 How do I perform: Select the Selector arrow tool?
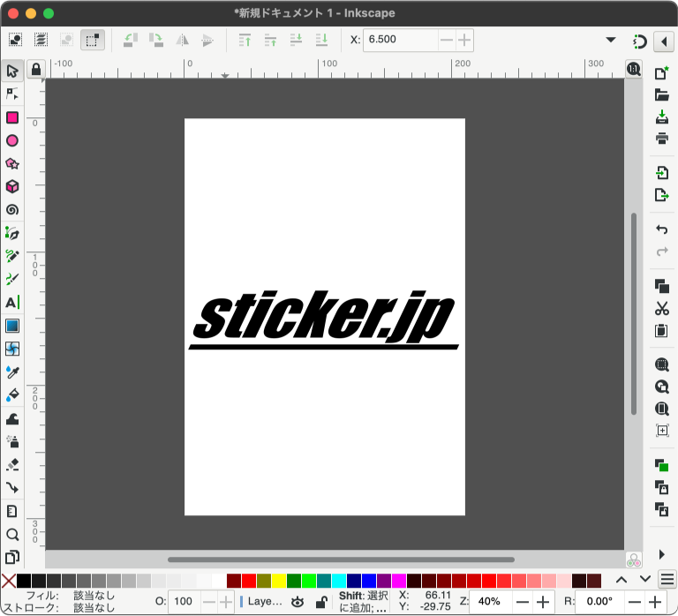click(x=12, y=71)
